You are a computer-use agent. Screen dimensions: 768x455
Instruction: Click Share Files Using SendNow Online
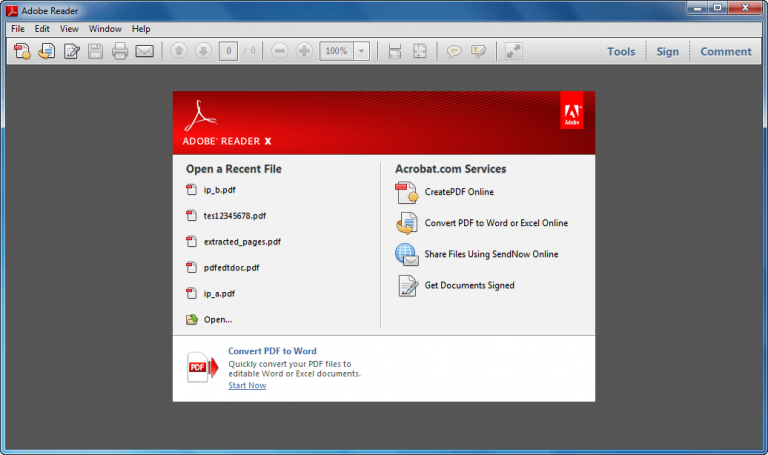(491, 254)
